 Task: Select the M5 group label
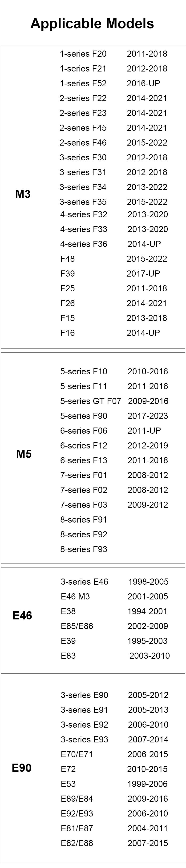click(x=24, y=454)
